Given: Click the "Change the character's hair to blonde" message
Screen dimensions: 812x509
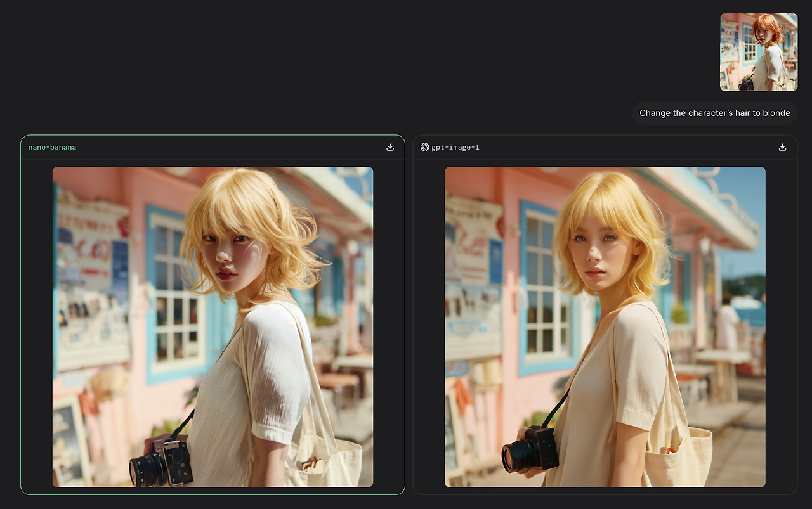Looking at the screenshot, I should point(714,112).
